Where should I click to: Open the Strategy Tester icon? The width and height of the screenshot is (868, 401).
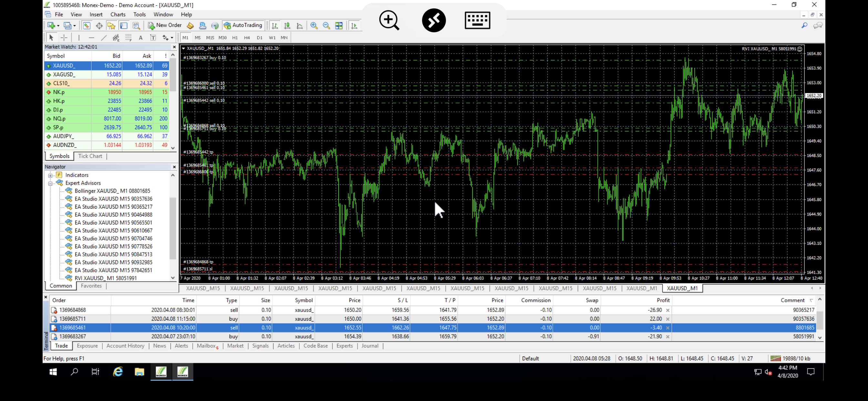136,25
